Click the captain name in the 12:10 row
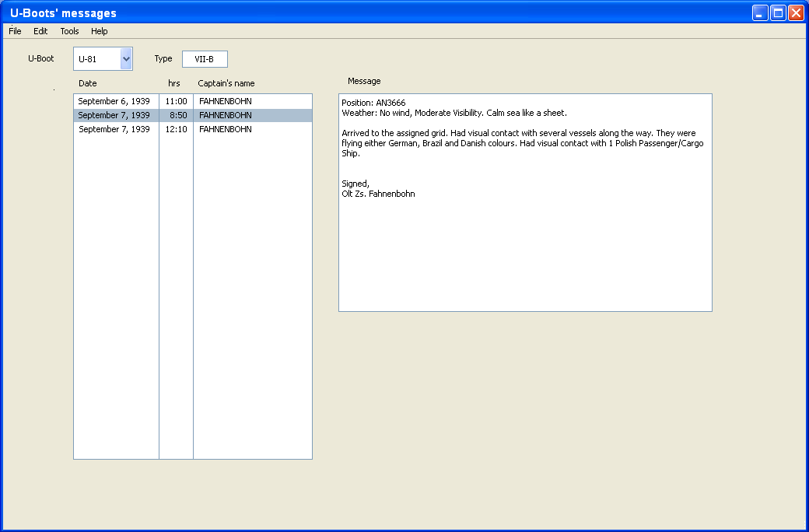 [226, 129]
